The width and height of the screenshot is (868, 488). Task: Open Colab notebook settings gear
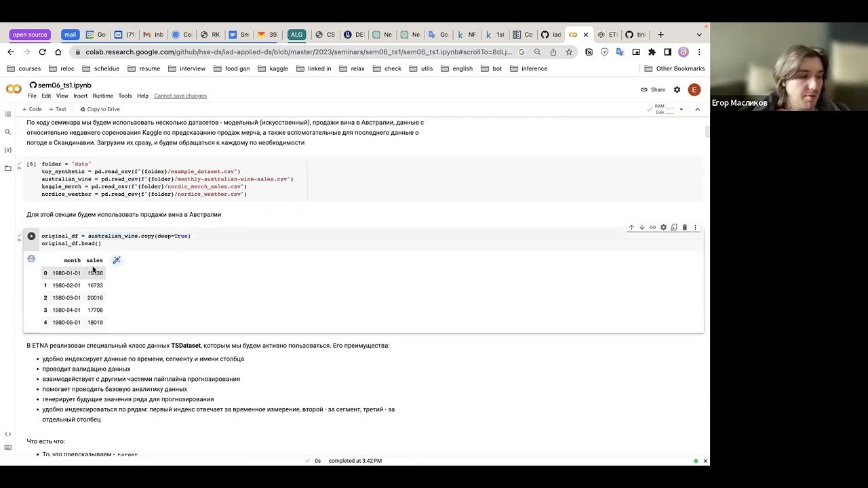coord(677,89)
